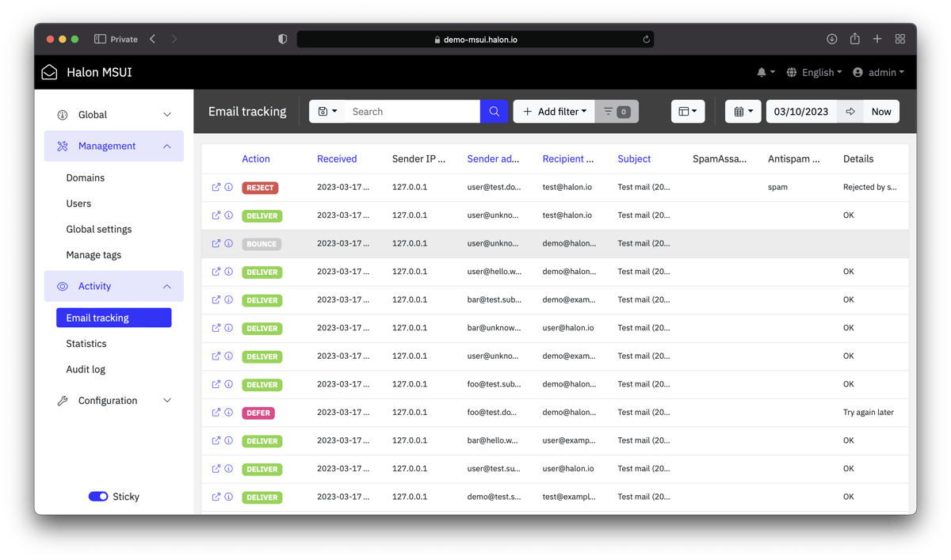Image resolution: width=951 pixels, height=560 pixels.
Task: Open message link icon in DEFER row
Action: [216, 413]
